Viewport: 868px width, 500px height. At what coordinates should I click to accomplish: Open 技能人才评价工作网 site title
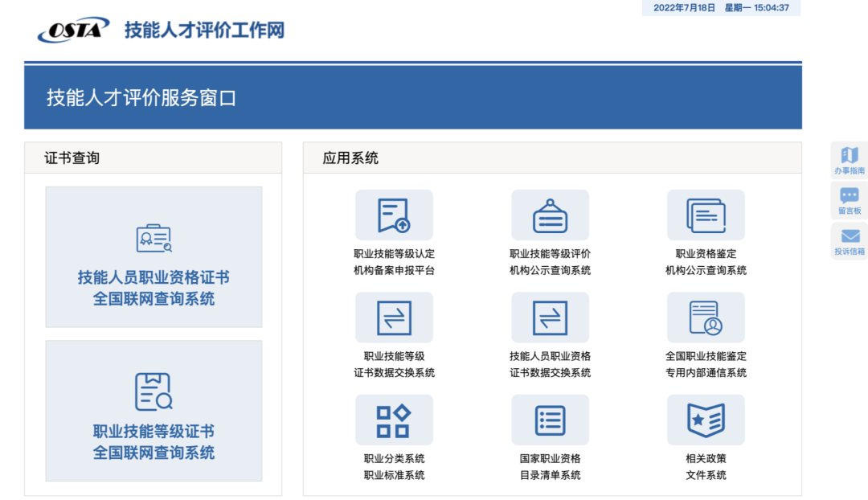click(x=204, y=30)
